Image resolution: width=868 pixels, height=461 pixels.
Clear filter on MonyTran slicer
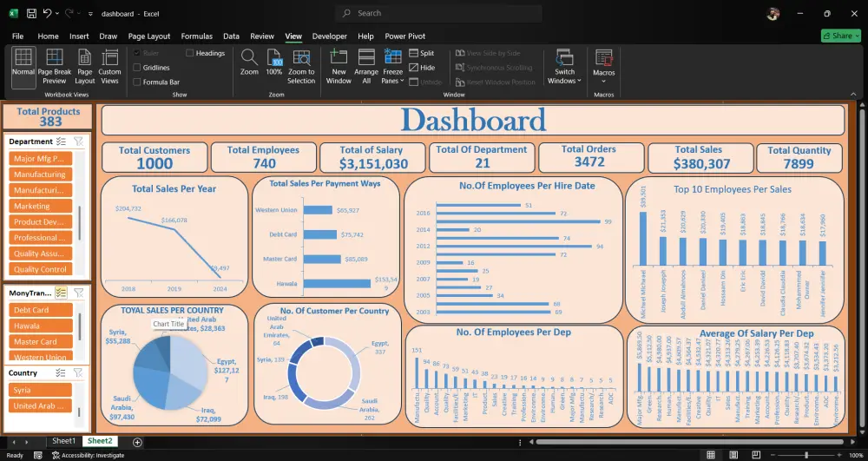click(x=79, y=293)
